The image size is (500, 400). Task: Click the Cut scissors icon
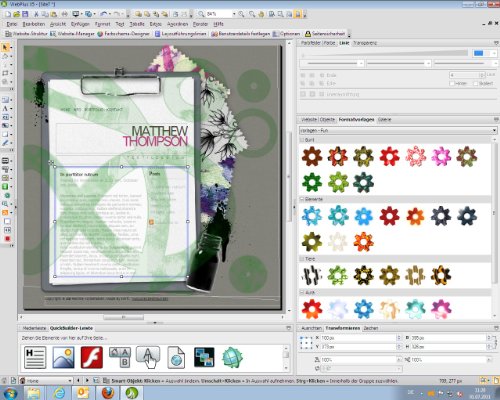[36, 14]
